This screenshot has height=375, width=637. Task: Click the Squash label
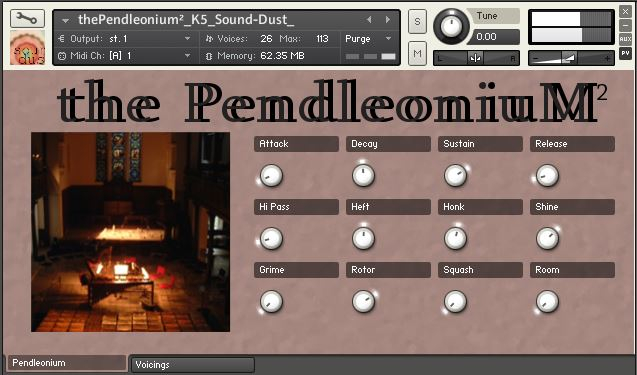point(480,270)
